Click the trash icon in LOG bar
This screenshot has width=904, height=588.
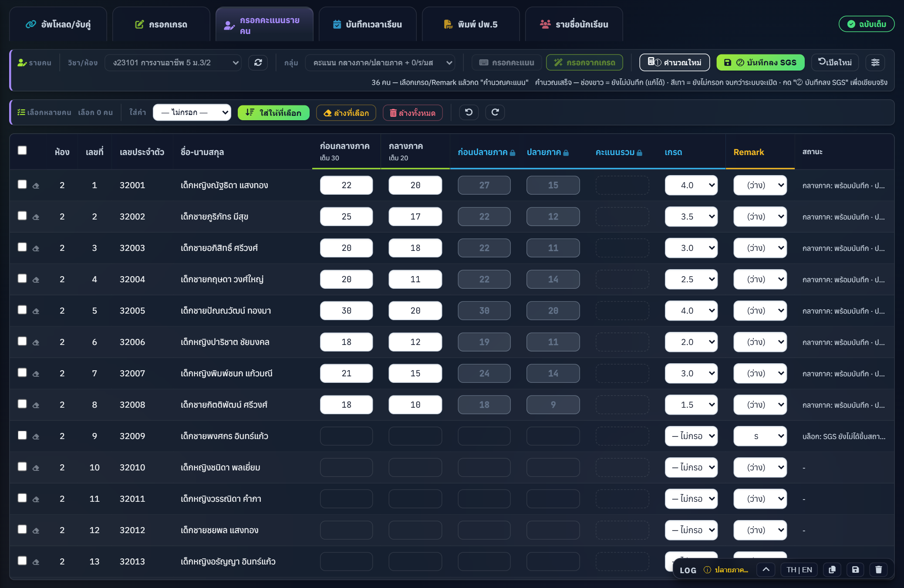[x=878, y=570]
